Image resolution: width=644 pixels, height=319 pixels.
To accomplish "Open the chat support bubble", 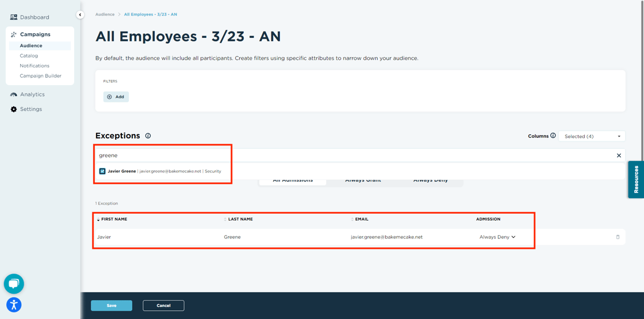I will (14, 284).
